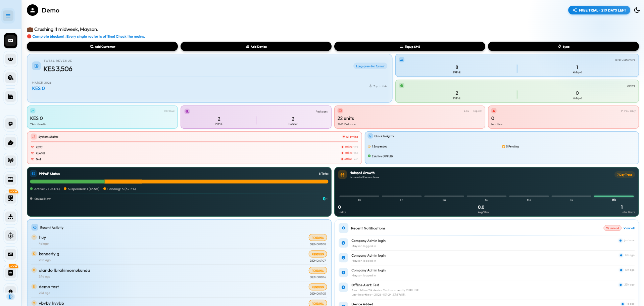The height and width of the screenshot is (306, 644).
Task: Open the voucher ticket icon in sidebar
Action: click(10, 254)
